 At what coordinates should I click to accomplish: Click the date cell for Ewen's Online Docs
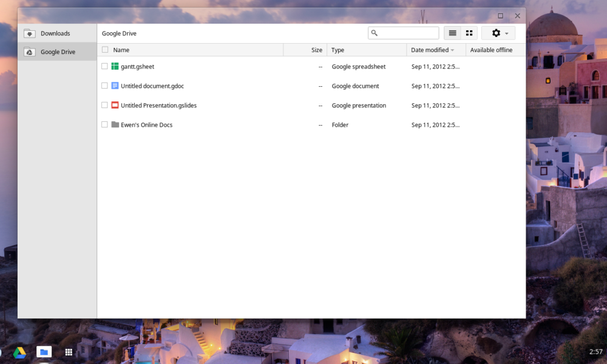[x=435, y=124]
